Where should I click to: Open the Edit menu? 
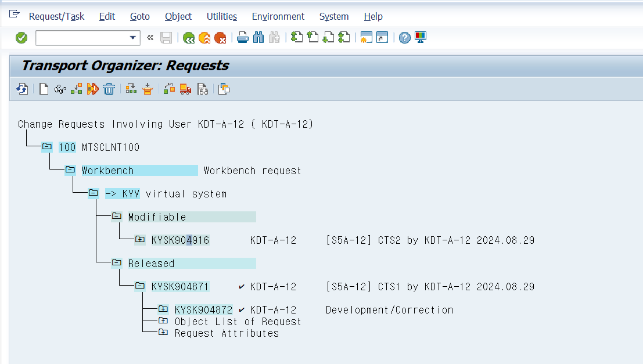pyautogui.click(x=107, y=16)
